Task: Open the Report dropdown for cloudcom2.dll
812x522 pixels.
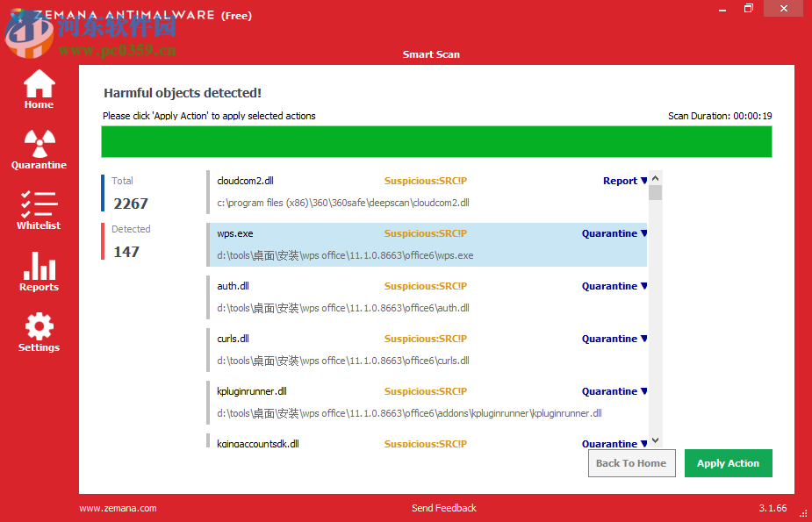Action: pos(624,181)
